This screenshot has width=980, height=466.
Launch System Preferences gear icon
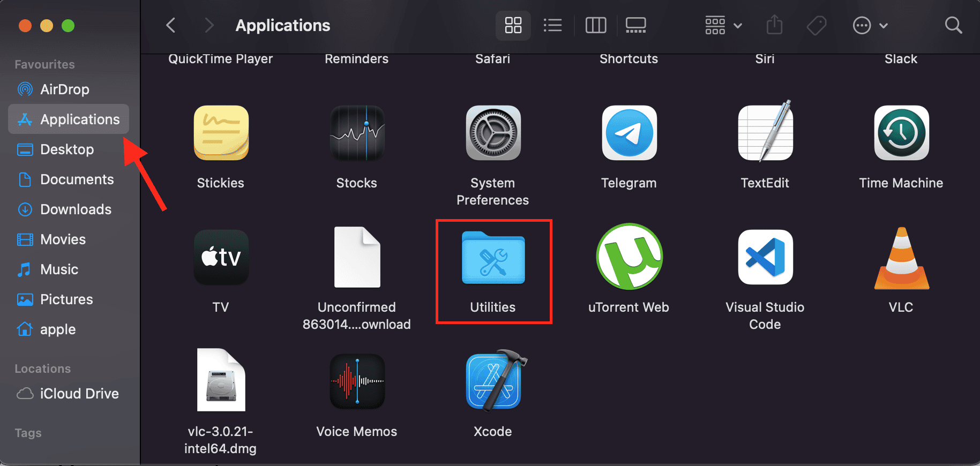(x=493, y=133)
